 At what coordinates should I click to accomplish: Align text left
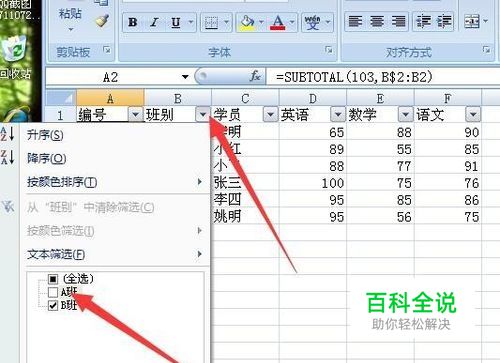tap(355, 22)
